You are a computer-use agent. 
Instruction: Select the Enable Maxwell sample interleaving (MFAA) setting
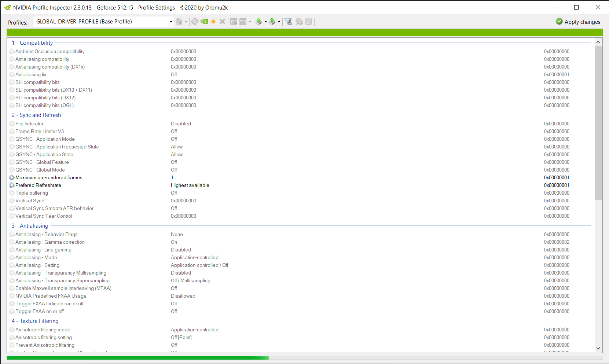[63, 288]
